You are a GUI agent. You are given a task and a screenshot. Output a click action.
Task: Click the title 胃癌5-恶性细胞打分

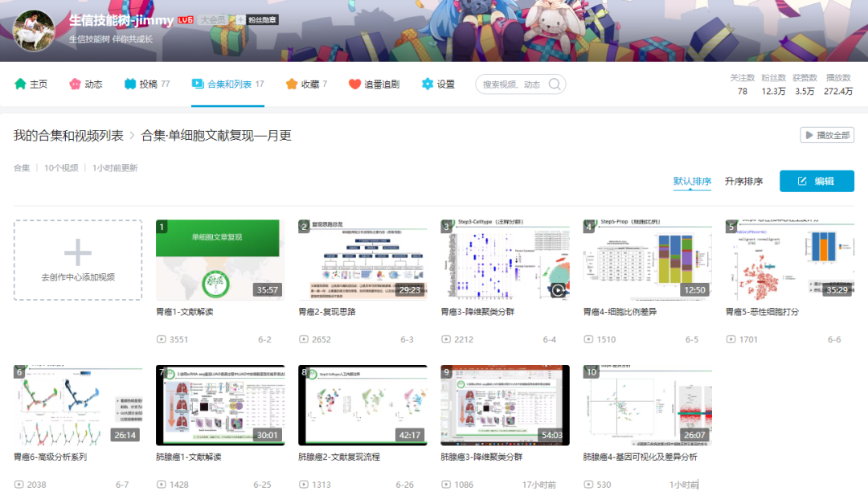tap(762, 312)
